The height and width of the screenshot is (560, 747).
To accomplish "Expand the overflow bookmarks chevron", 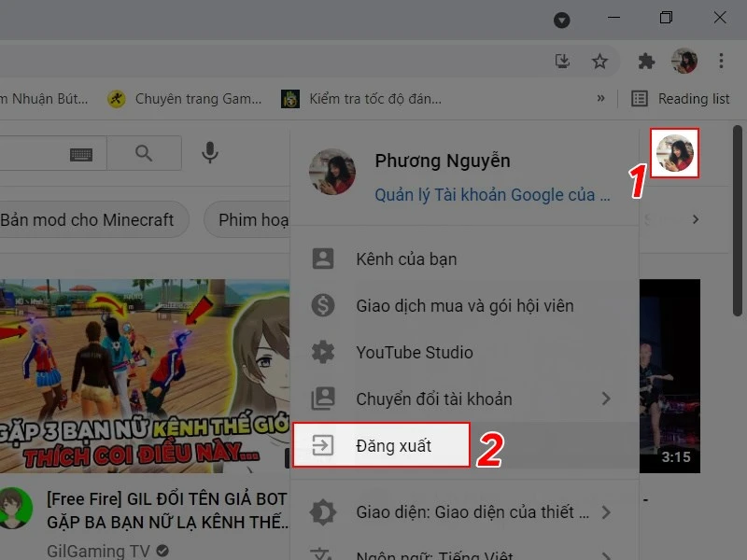I will [602, 98].
